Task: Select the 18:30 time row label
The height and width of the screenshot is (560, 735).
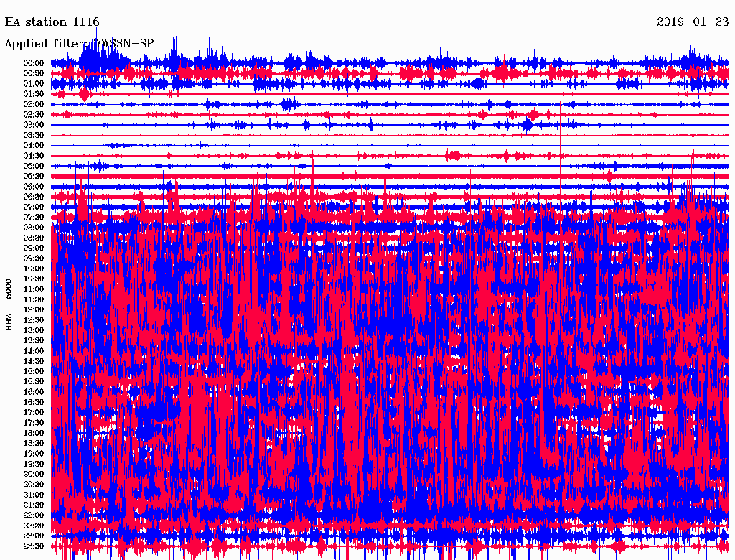Action: coord(34,443)
